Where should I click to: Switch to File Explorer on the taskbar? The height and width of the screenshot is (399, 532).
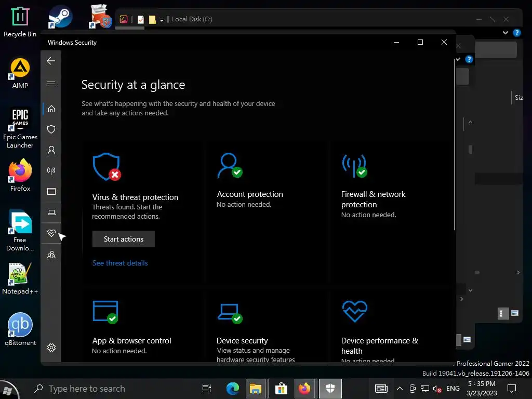click(x=256, y=389)
